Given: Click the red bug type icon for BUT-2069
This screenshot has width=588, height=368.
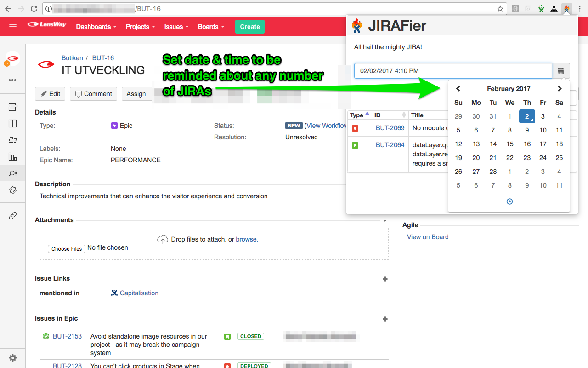Looking at the screenshot, I should (x=355, y=128).
